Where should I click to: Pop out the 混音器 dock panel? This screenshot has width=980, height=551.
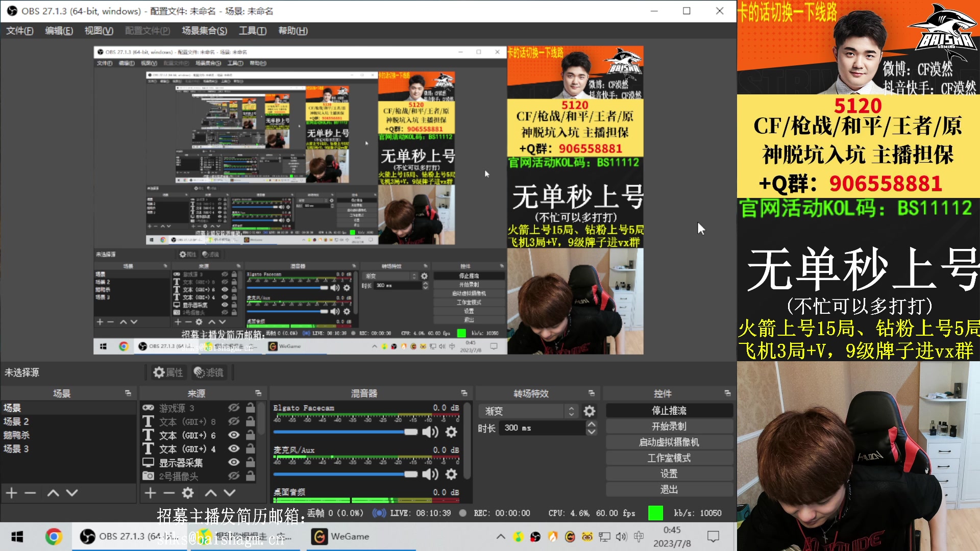(x=464, y=393)
